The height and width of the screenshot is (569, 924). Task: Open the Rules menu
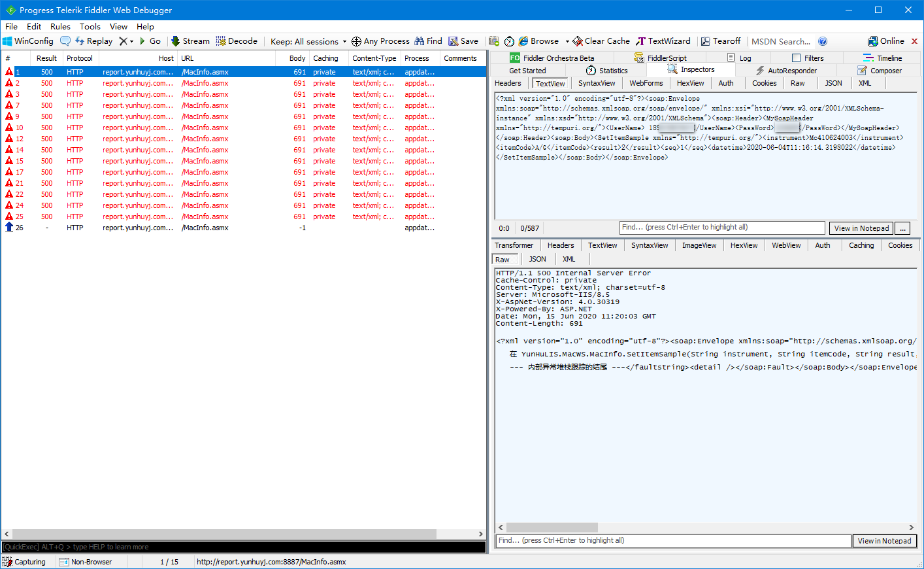[60, 27]
